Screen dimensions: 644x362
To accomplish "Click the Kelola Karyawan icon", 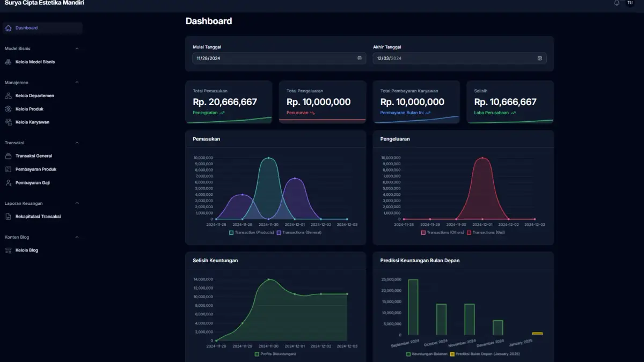I will pos(8,122).
